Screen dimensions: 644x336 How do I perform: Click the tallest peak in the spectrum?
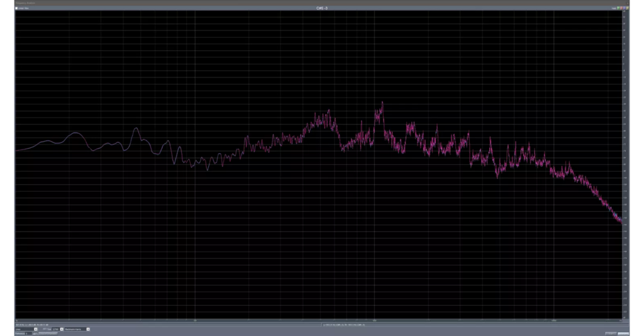(x=381, y=103)
